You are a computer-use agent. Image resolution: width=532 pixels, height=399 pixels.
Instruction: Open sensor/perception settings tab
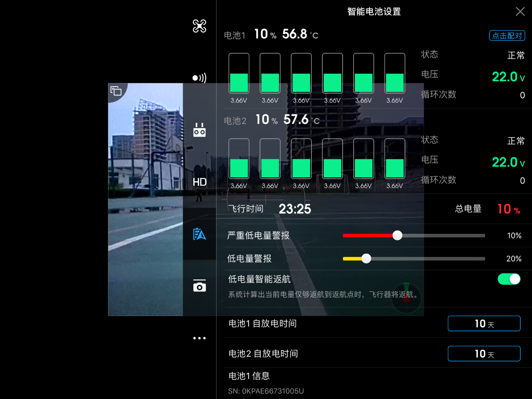click(x=199, y=78)
